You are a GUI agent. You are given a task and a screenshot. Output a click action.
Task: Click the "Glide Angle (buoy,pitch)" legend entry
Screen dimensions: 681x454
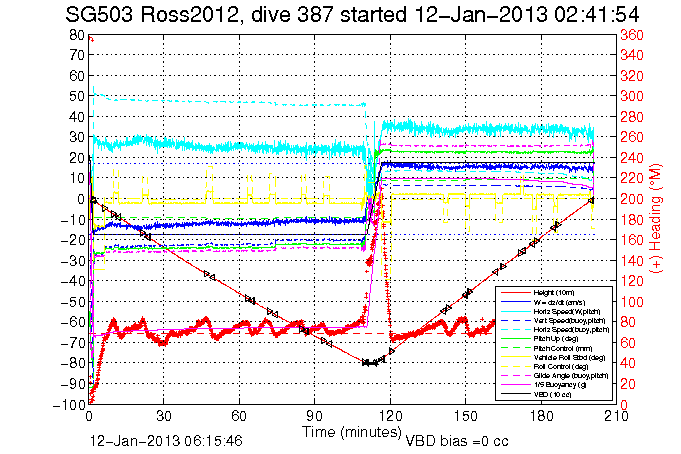click(x=571, y=376)
